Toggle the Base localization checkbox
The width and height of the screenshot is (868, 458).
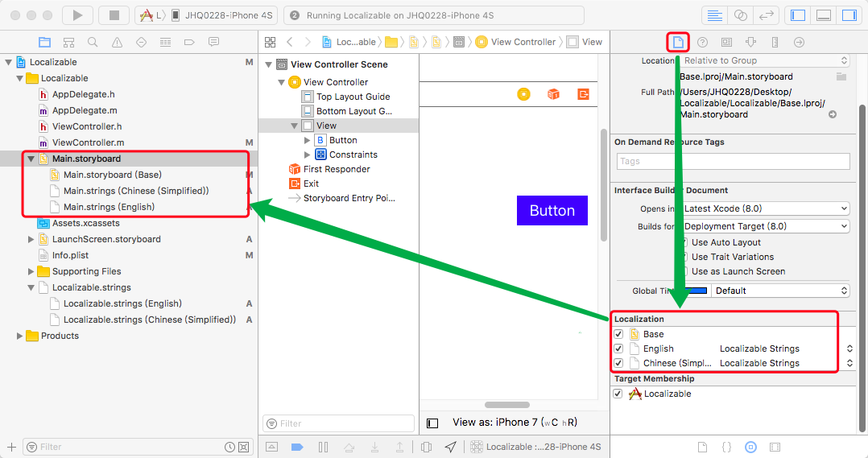coord(618,334)
